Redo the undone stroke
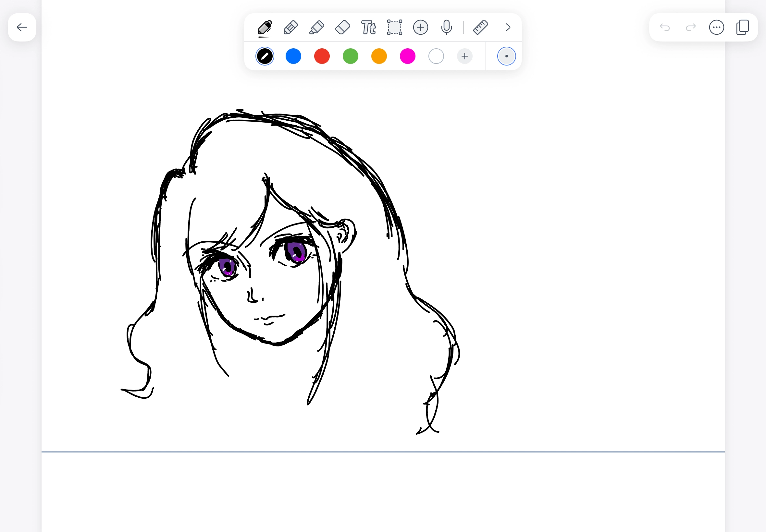This screenshot has width=766, height=532. [x=691, y=27]
